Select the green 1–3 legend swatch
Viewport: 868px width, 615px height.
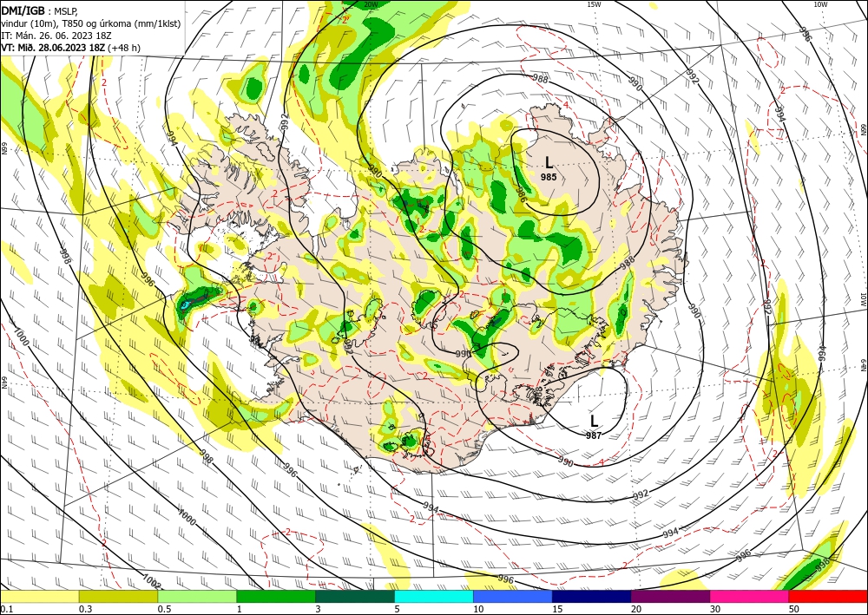276,596
